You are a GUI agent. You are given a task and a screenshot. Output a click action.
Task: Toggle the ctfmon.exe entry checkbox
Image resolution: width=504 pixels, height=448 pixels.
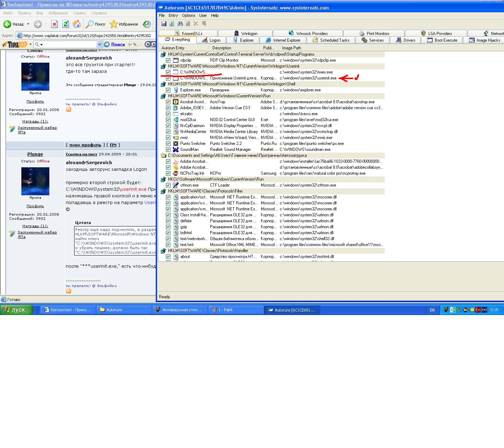168,185
